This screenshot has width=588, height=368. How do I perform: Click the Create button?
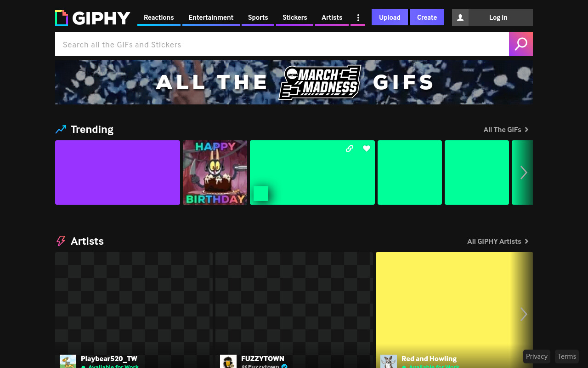click(x=427, y=17)
